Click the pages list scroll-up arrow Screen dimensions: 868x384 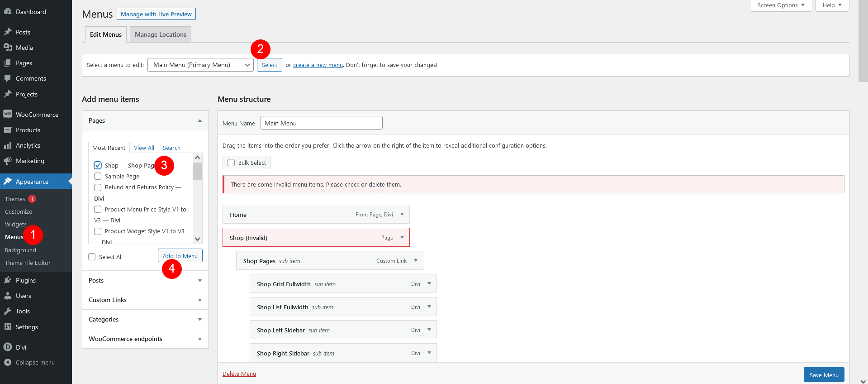(197, 158)
